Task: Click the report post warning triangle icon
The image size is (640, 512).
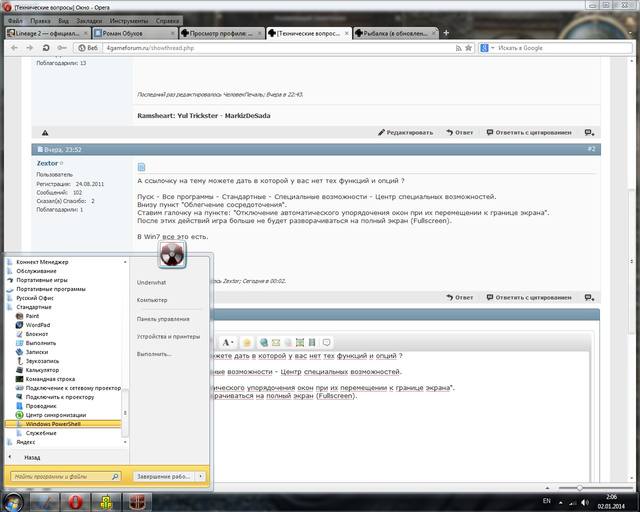Action: [45, 133]
